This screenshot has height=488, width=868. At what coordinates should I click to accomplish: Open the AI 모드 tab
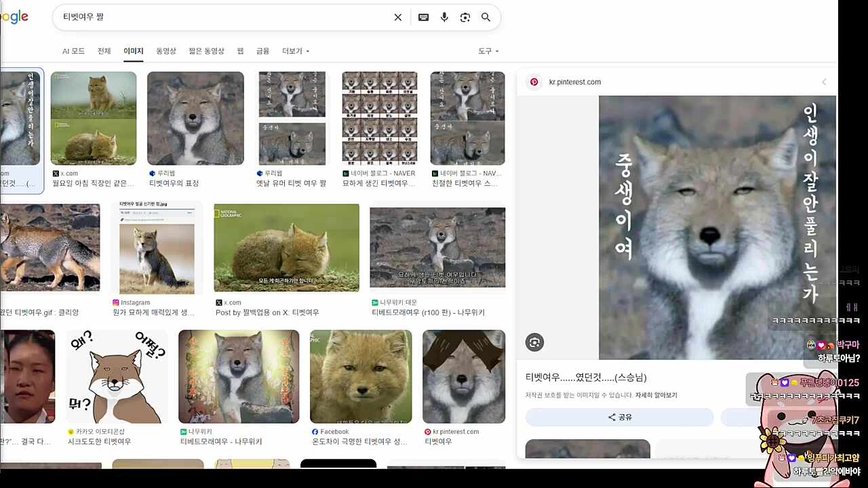click(73, 50)
